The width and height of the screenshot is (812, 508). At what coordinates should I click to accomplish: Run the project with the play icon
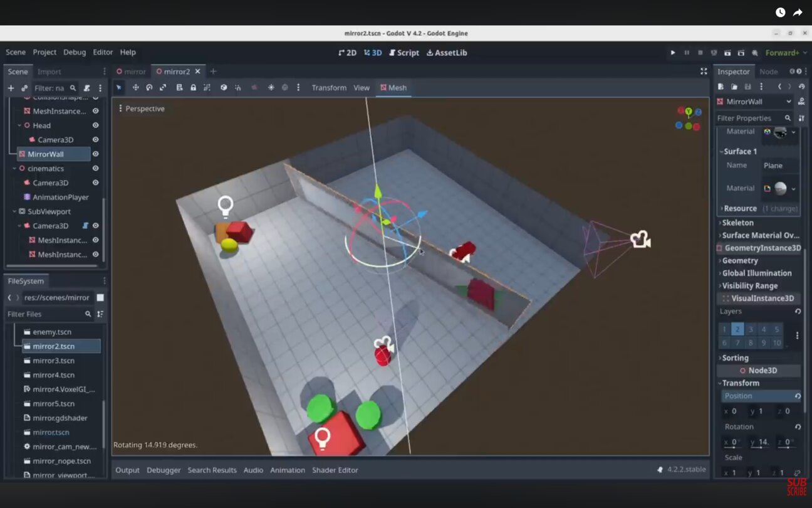673,53
